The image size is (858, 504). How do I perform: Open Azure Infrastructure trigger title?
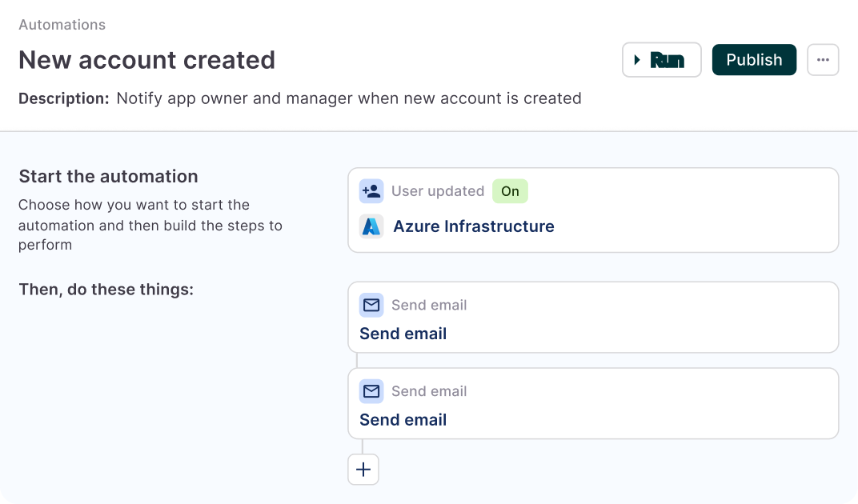pos(473,226)
